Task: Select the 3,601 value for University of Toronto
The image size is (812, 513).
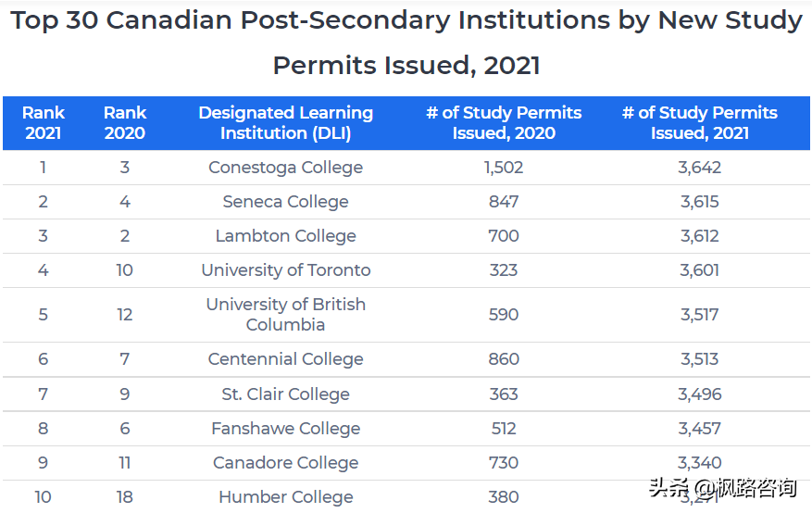Action: click(699, 270)
